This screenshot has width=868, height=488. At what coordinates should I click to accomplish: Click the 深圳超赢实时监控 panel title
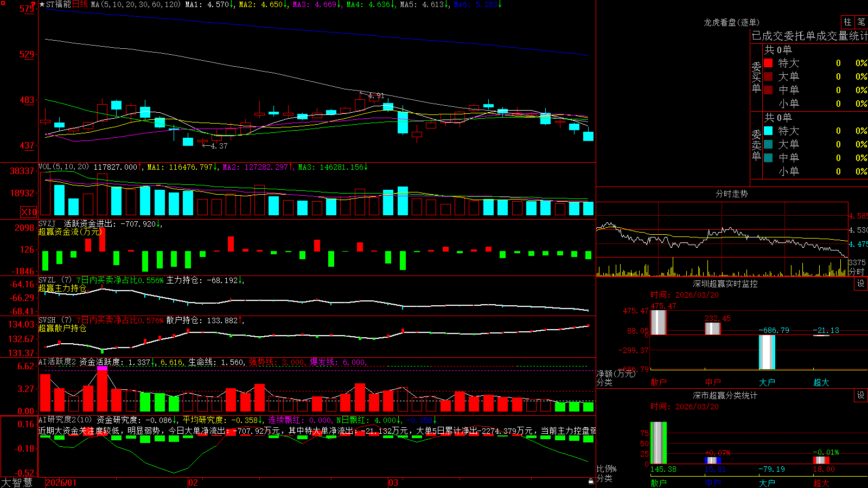pyautogui.click(x=725, y=284)
